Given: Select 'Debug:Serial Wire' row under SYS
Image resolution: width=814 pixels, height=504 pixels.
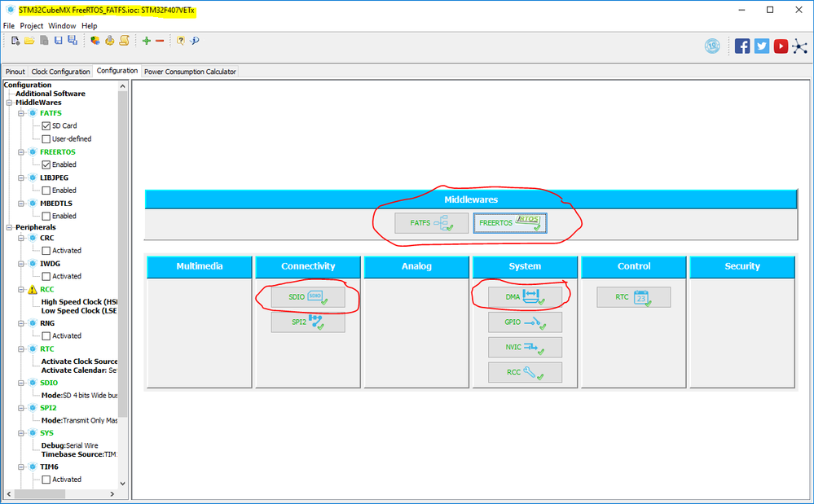Looking at the screenshot, I should click(x=69, y=445).
